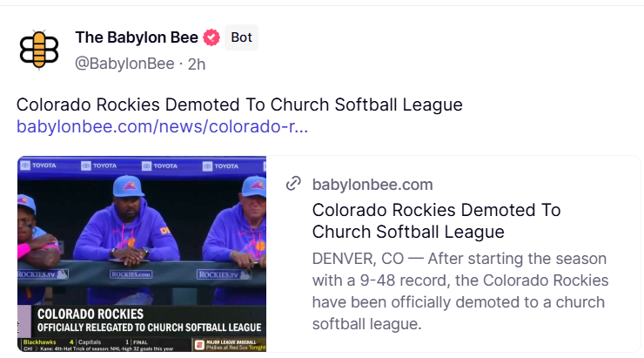Click the "Bot" label badge
The image size is (644, 358).
241,37
